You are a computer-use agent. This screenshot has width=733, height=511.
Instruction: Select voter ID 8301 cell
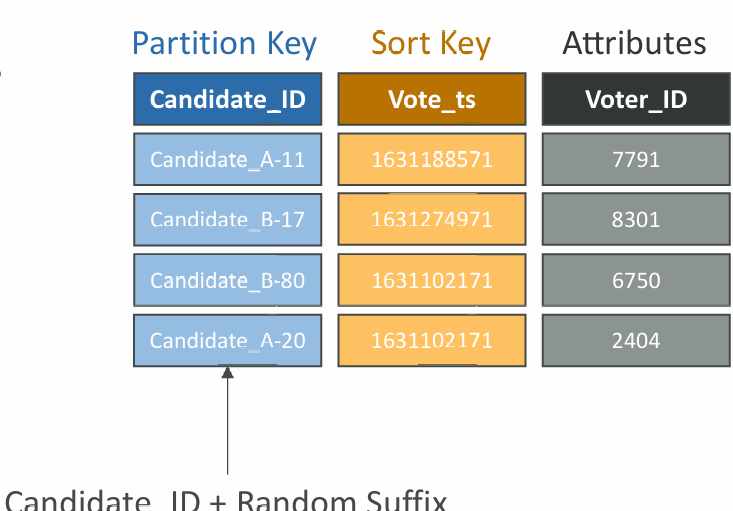click(x=636, y=220)
